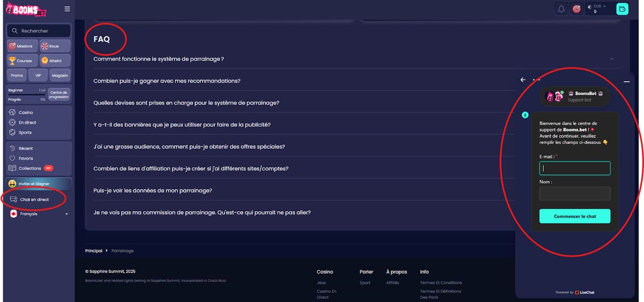
Task: Click the Principal breadcrumb link
Action: [x=93, y=251]
